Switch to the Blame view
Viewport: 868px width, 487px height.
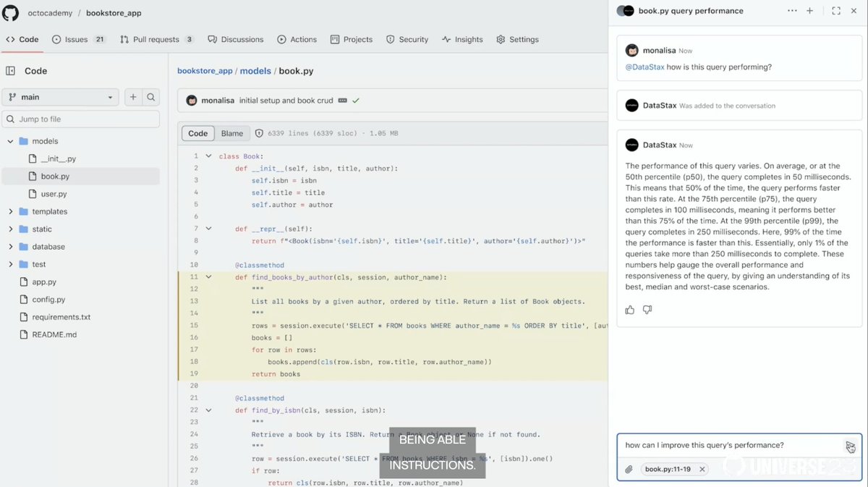pos(231,133)
